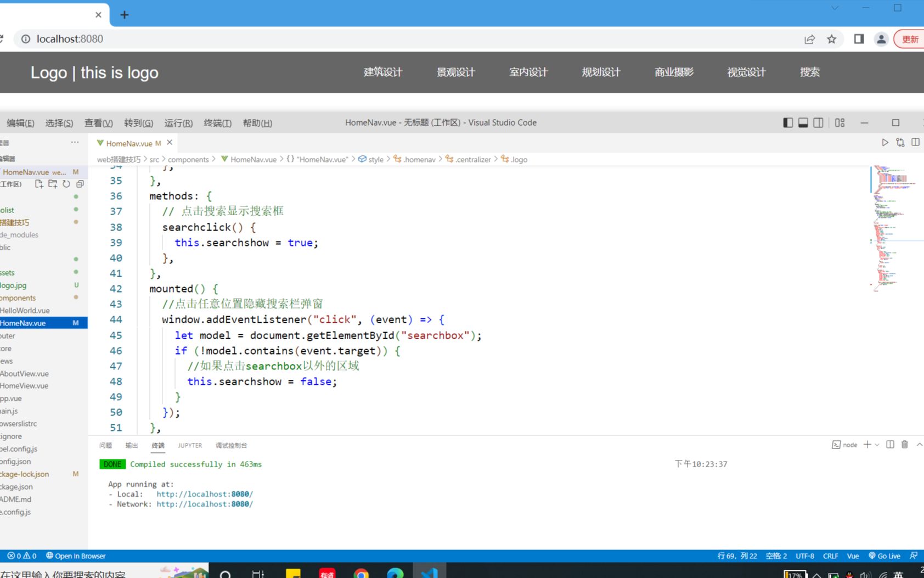The image size is (924, 578).
Task: Share this page from the address bar
Action: pos(809,39)
